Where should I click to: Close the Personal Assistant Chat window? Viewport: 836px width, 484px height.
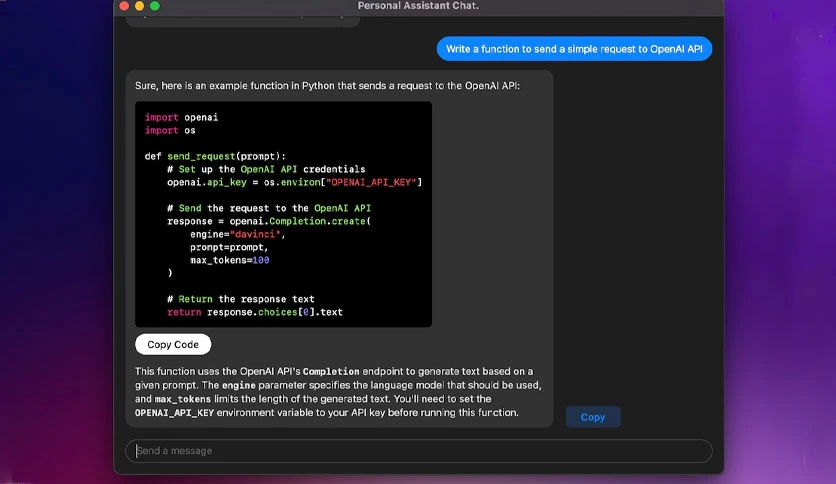(124, 6)
